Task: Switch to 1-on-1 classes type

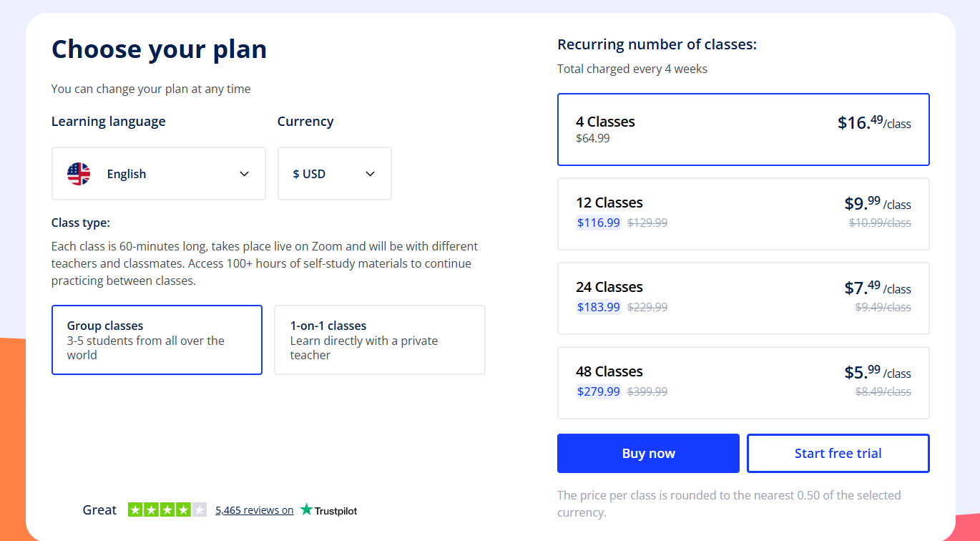Action: [379, 340]
